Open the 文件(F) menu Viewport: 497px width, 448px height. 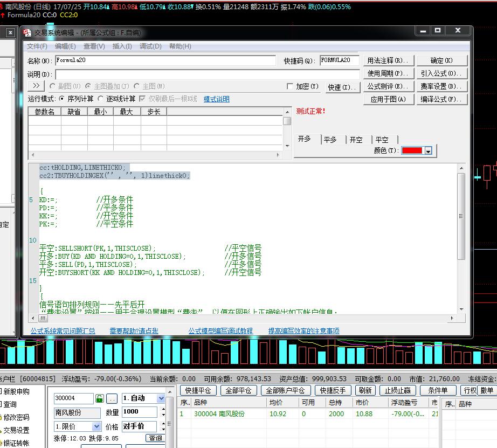click(x=37, y=46)
